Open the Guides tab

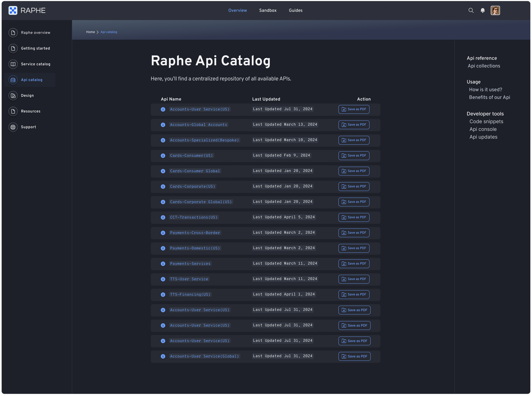tap(295, 10)
